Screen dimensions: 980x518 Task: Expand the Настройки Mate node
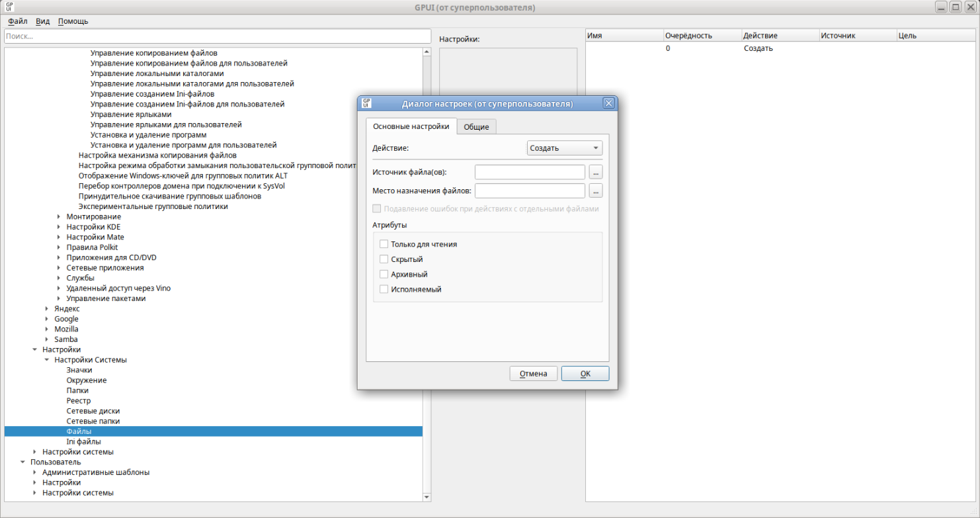(59, 237)
